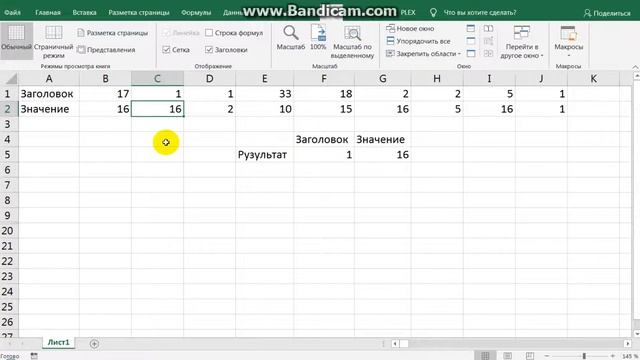Open Page Break (Страничный режим) view

53,42
